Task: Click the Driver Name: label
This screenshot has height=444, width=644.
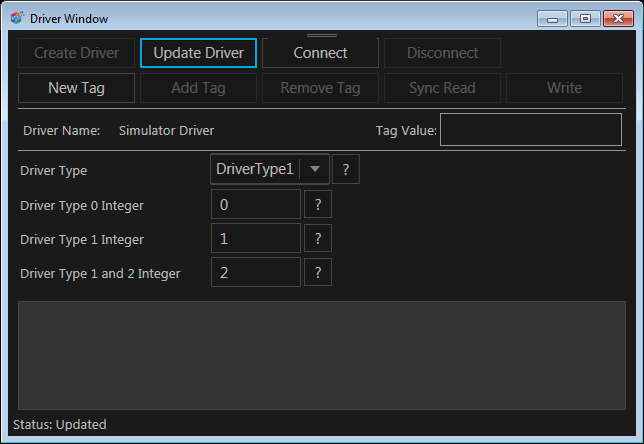Action: 62,131
